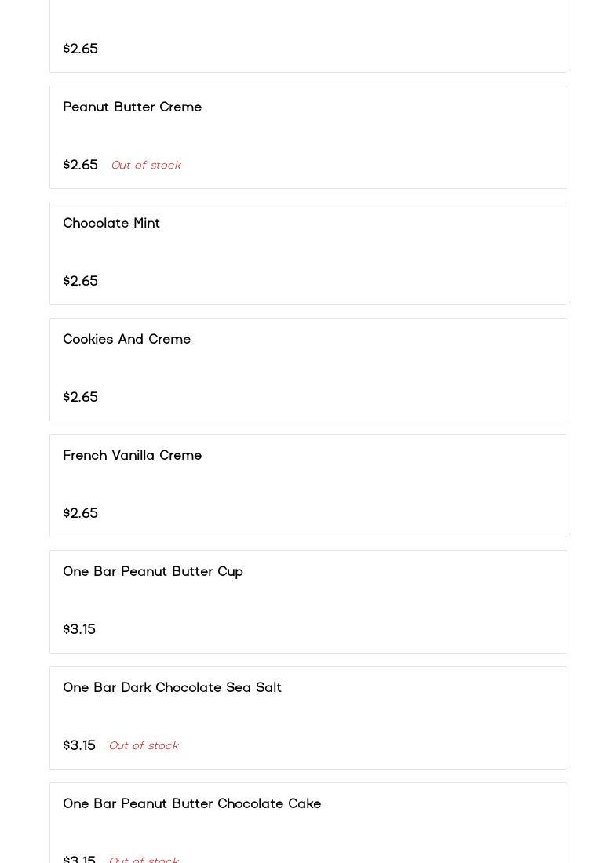616x863 pixels.
Task: Click the $2.65 price under Cookies And Creme
Action: click(x=80, y=397)
